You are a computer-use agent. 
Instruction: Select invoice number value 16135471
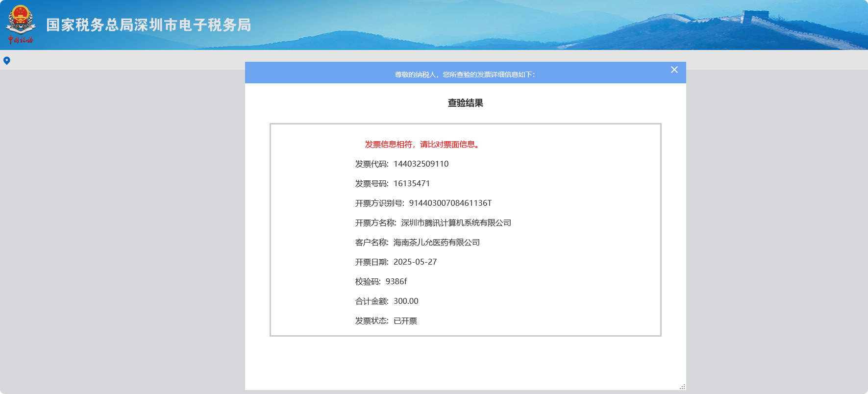click(x=412, y=183)
